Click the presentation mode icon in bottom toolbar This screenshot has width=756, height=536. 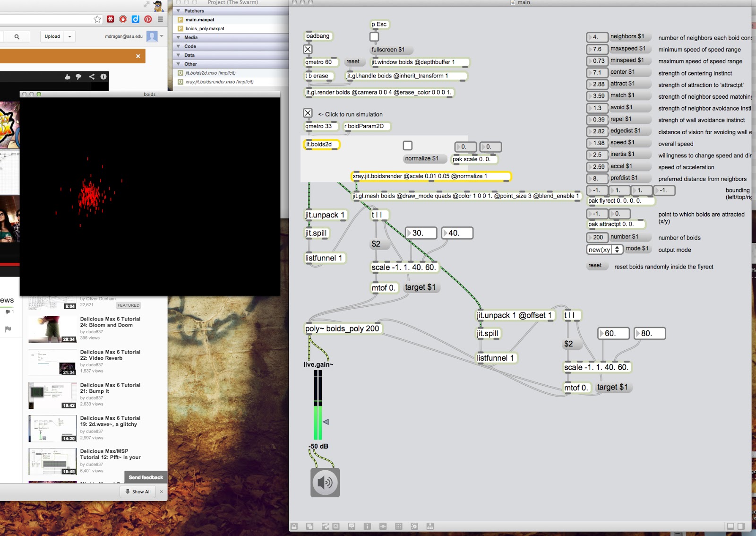pyautogui.click(x=352, y=526)
